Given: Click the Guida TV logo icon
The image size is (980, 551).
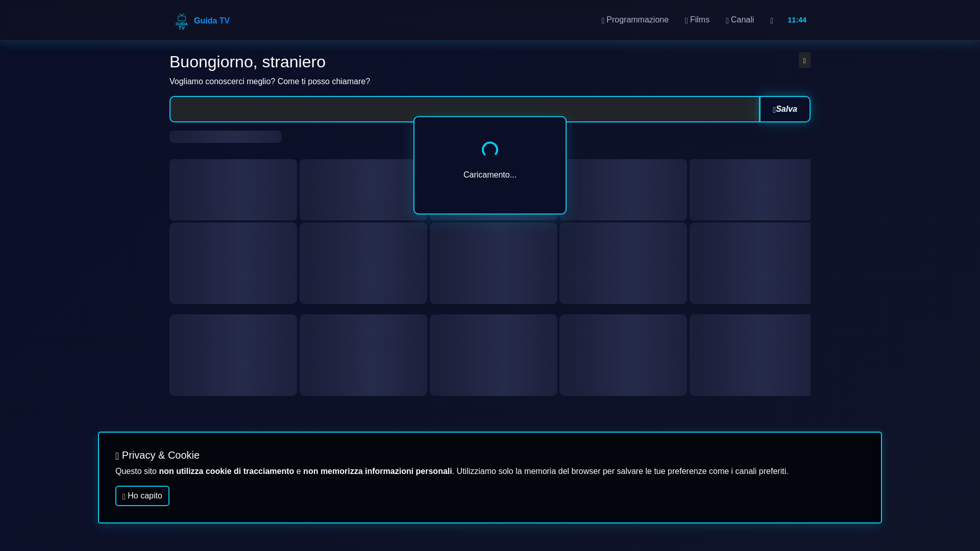Looking at the screenshot, I should pos(181,21).
